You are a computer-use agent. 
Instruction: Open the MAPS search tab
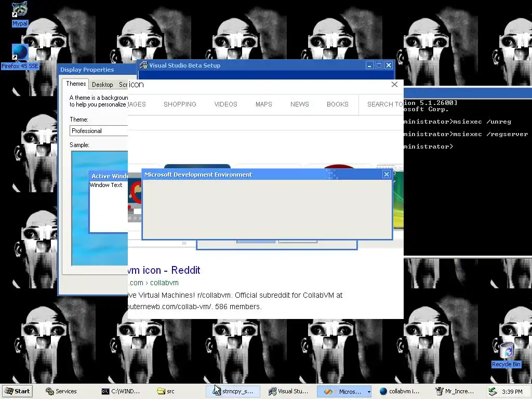point(263,104)
